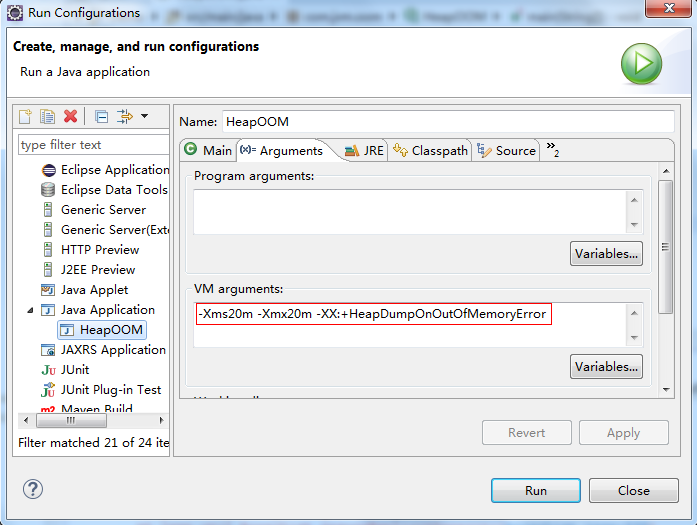Select JUnit Plug-in Test in the tree
Image resolution: width=697 pixels, height=525 pixels.
pos(111,390)
